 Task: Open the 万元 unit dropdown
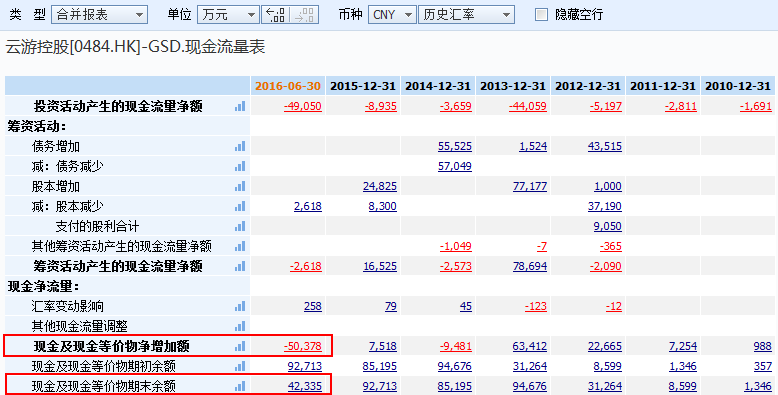point(228,14)
